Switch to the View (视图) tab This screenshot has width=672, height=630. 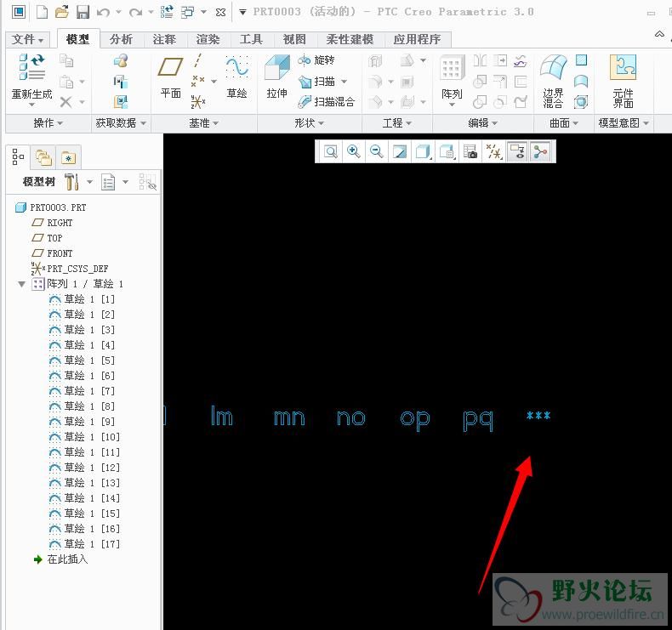pyautogui.click(x=294, y=39)
